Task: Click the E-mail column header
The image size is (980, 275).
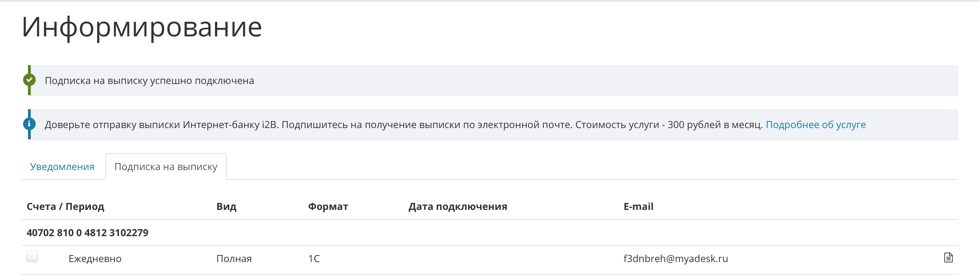Action: tap(638, 206)
